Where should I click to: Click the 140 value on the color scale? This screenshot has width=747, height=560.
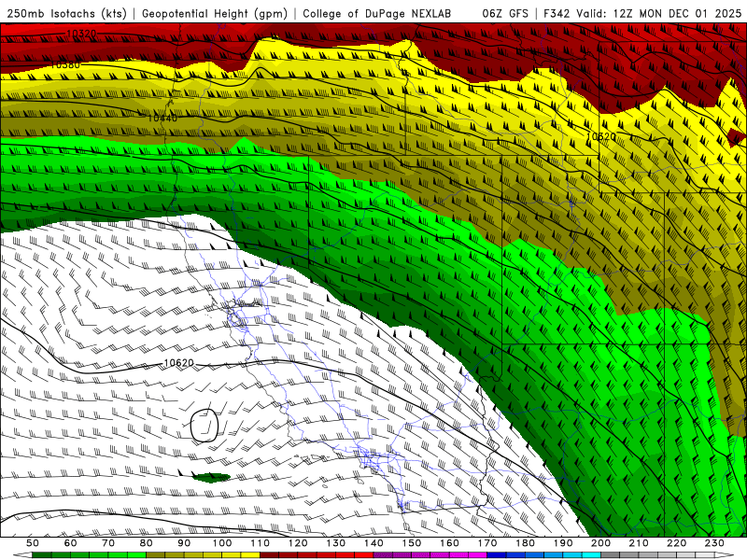(x=373, y=543)
